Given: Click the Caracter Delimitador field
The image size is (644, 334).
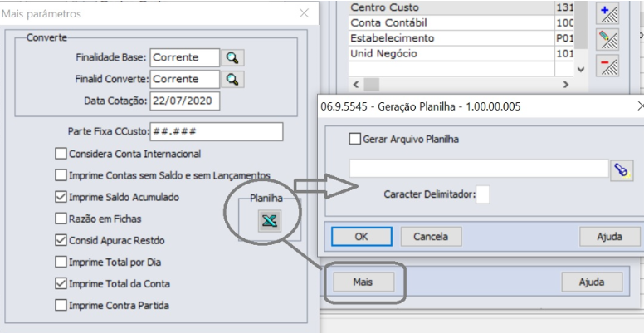Looking at the screenshot, I should click(483, 194).
